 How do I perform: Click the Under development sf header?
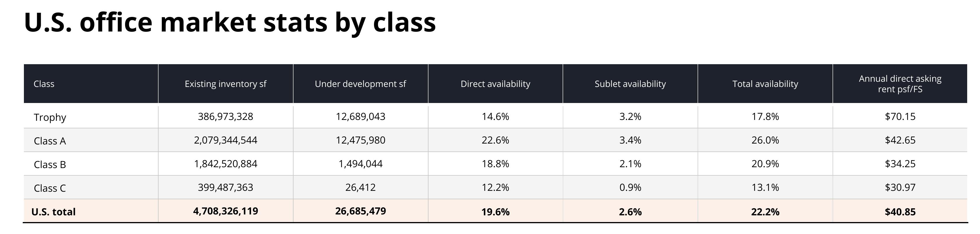(x=360, y=84)
